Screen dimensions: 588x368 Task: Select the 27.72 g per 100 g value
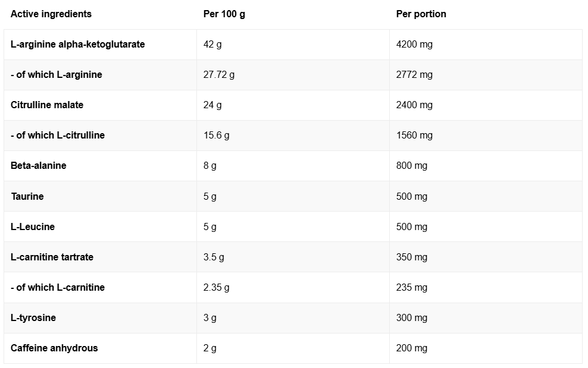(x=219, y=74)
